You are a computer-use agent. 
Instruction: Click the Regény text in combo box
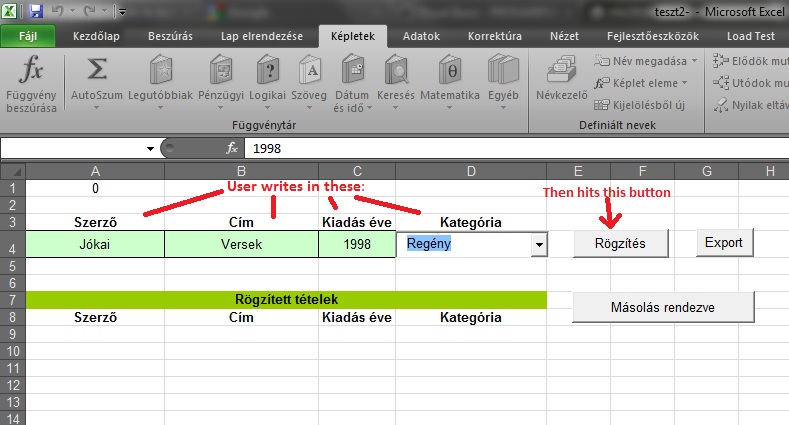click(x=429, y=243)
